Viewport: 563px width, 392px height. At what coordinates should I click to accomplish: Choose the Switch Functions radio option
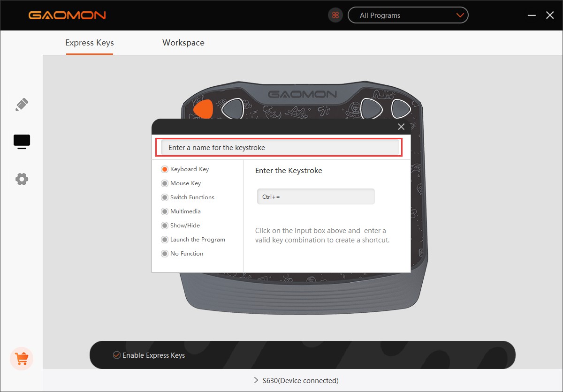[x=165, y=197]
